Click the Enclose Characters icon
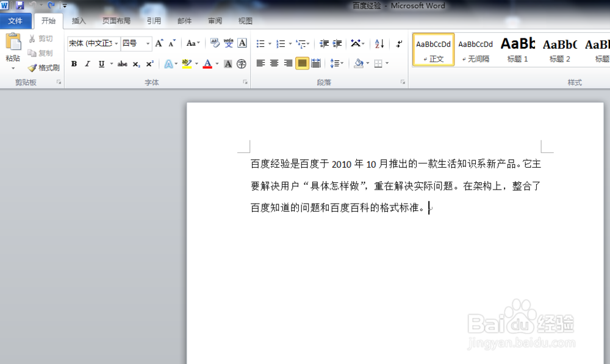The height and width of the screenshot is (364, 610). 242,64
